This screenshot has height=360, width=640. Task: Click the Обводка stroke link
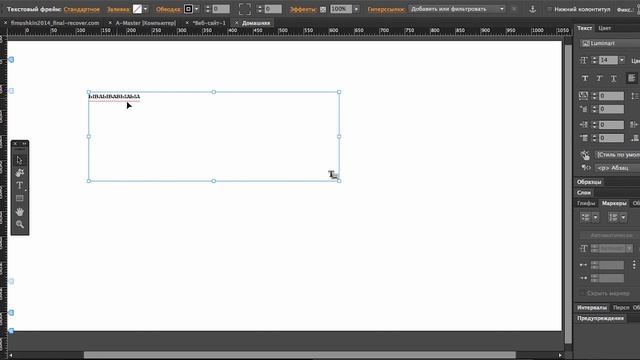pyautogui.click(x=168, y=9)
